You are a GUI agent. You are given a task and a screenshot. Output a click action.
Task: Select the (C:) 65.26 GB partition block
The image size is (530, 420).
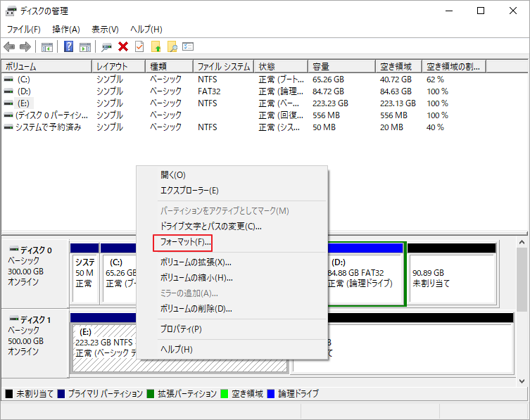click(x=119, y=273)
